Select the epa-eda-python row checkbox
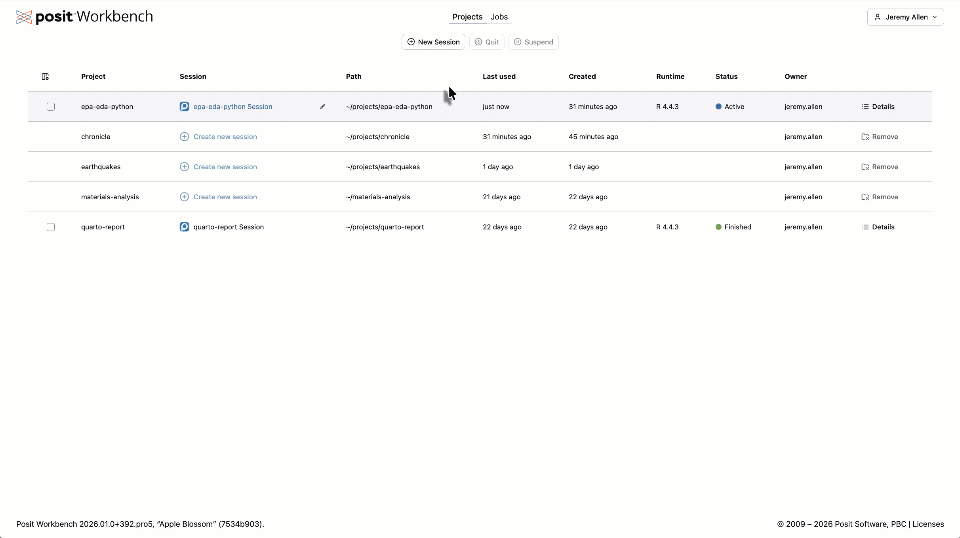 coord(50,106)
